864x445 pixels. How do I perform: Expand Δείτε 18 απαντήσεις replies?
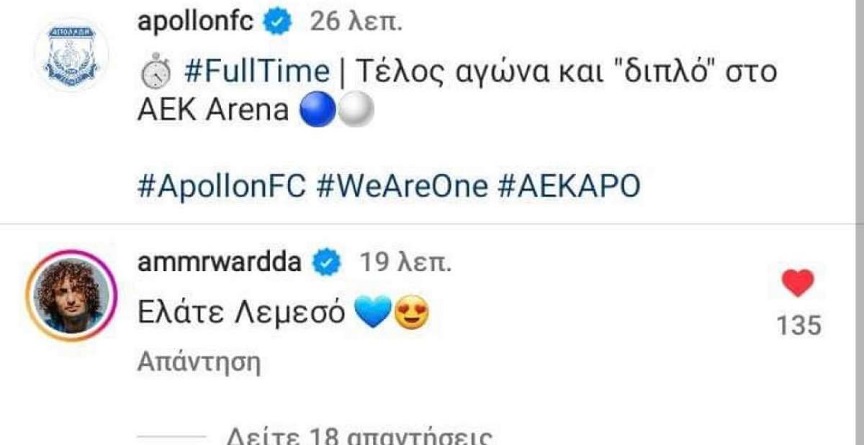(x=359, y=438)
